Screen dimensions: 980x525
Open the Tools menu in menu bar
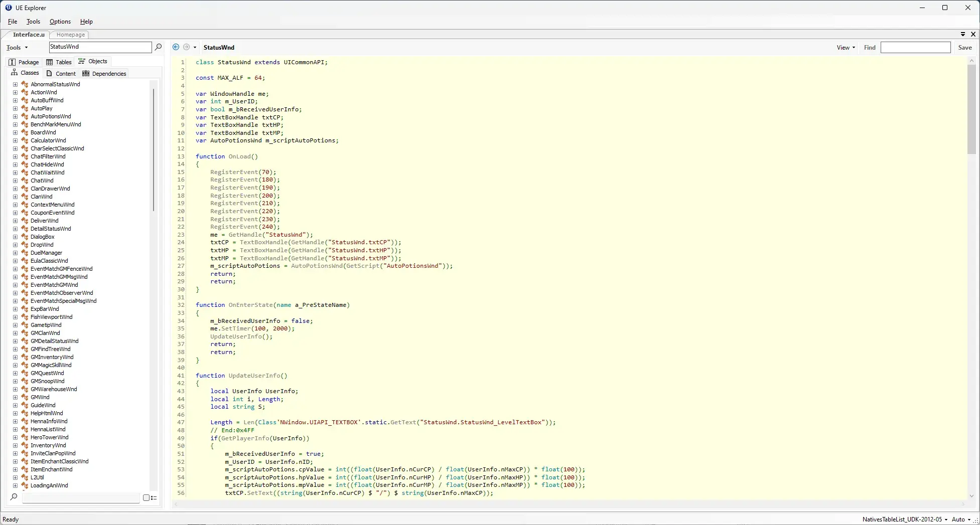coord(33,22)
